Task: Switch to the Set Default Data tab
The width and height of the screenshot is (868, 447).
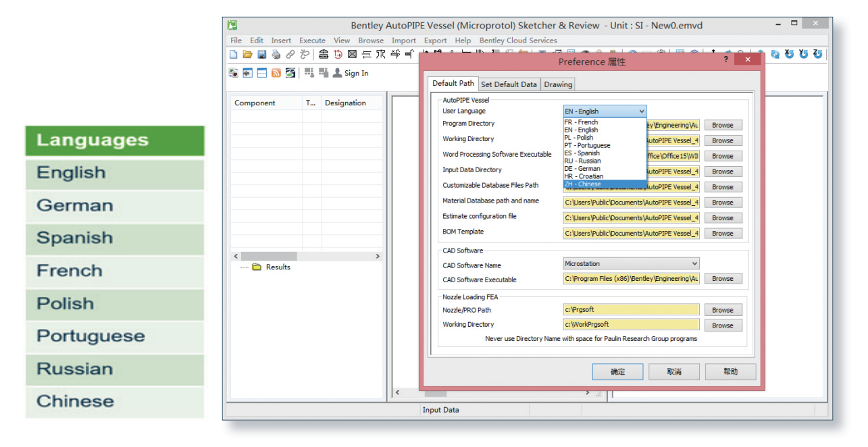Action: point(509,84)
